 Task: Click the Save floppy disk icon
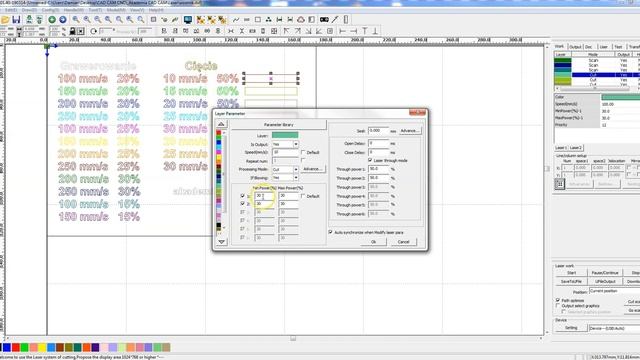pyautogui.click(x=16, y=20)
